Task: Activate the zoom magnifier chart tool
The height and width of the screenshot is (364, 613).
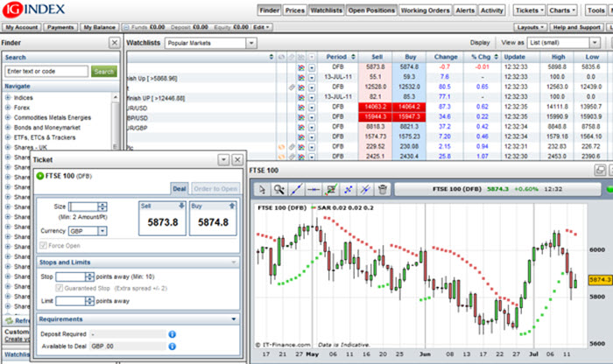Action: [279, 189]
